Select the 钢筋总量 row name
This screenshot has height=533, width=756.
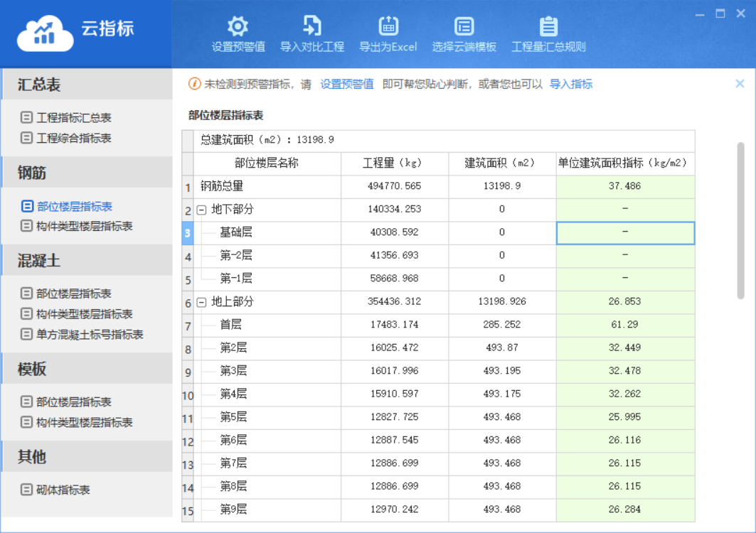(222, 186)
